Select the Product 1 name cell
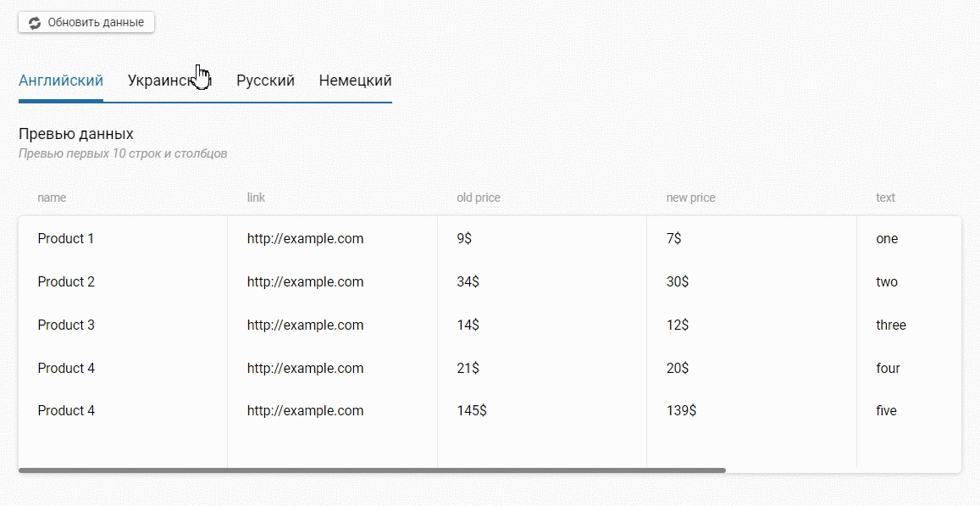 [x=66, y=239]
